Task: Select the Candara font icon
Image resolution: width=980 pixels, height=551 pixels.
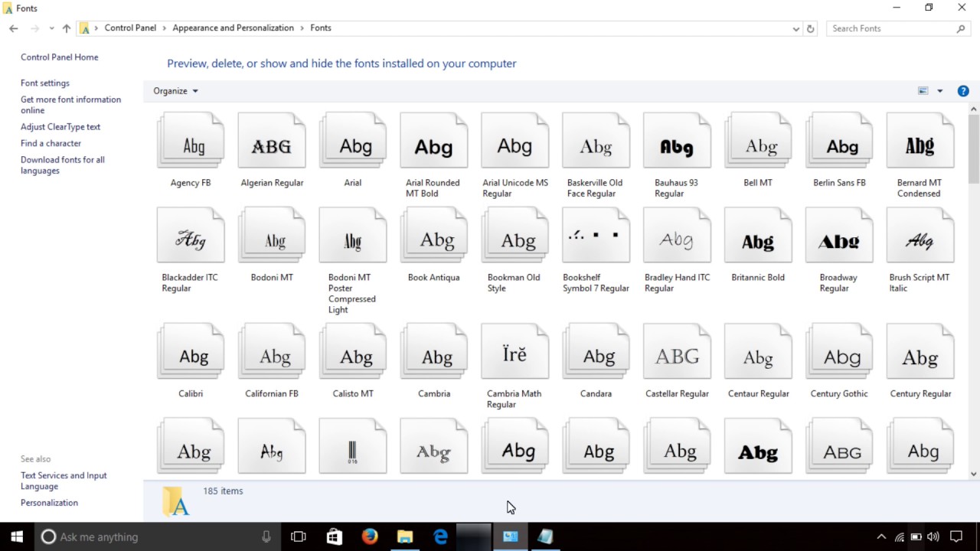Action: 596,351
